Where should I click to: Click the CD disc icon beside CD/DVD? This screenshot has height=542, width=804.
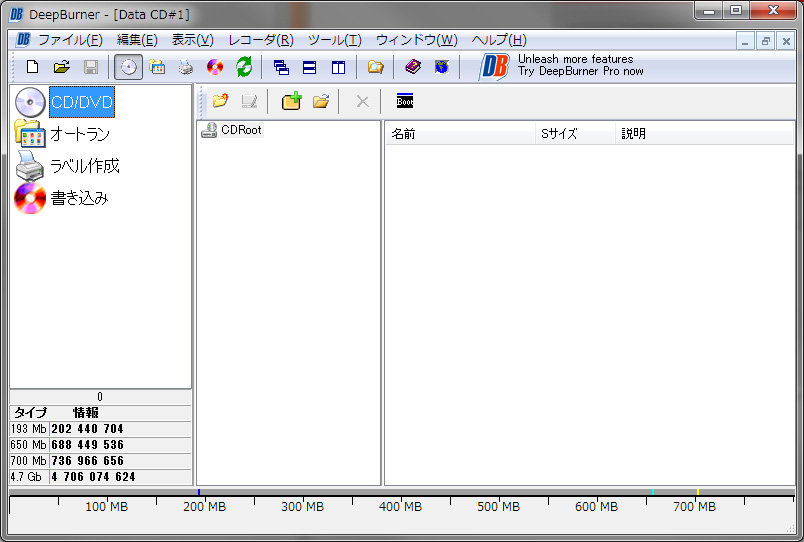click(x=30, y=102)
